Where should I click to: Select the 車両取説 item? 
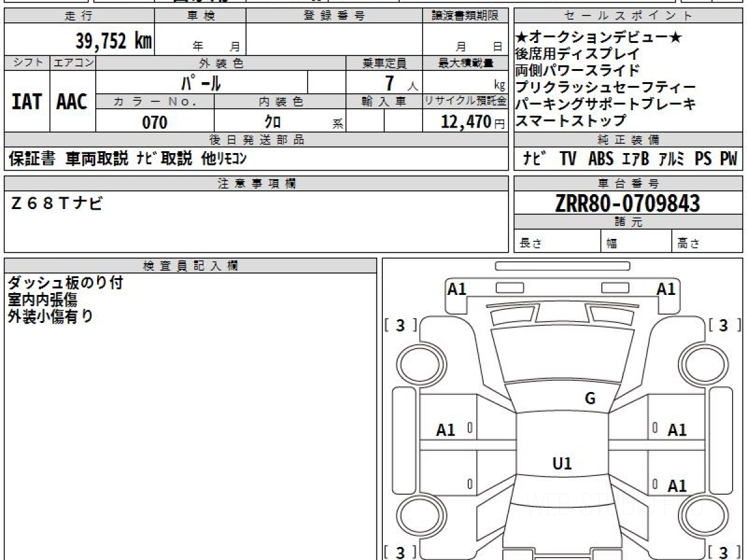(98, 159)
